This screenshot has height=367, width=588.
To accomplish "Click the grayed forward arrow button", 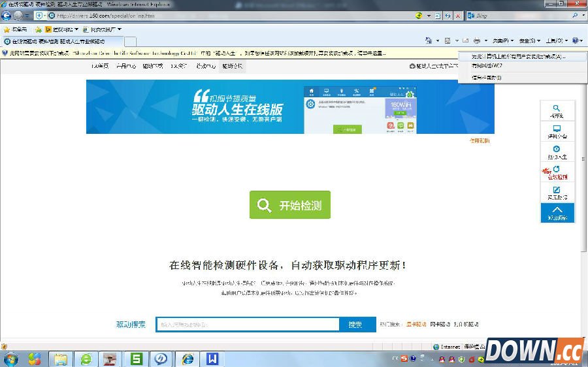I will (x=18, y=16).
